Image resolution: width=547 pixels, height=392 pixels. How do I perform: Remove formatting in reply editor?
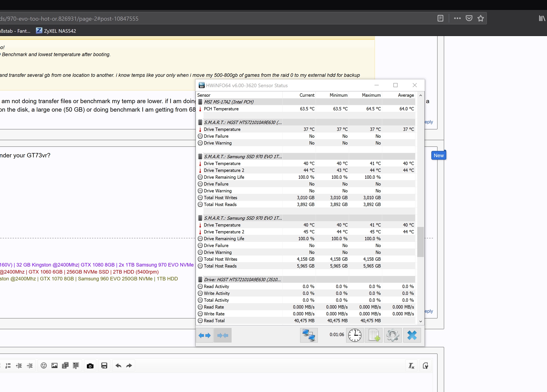coord(411,366)
